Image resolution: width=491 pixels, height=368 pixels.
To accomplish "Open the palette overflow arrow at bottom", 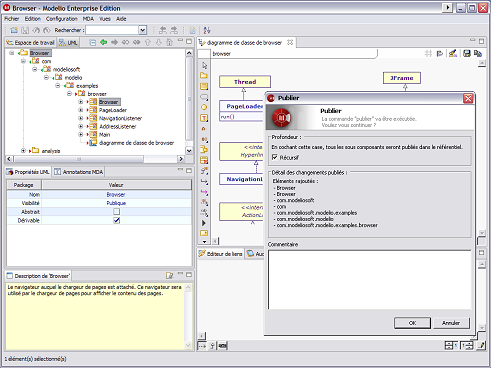I will point(204,242).
